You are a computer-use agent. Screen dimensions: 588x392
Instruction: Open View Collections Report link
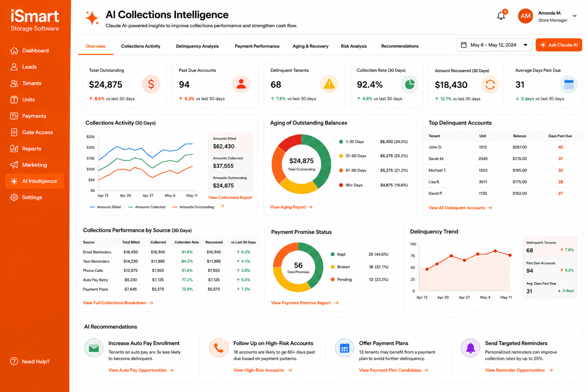coord(230,198)
